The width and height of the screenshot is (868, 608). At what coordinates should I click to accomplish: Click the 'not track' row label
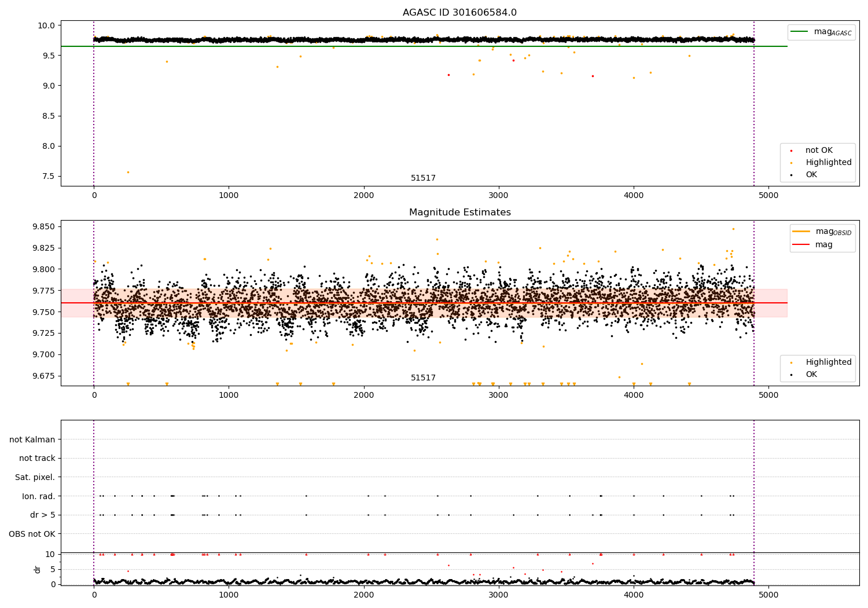click(x=37, y=458)
